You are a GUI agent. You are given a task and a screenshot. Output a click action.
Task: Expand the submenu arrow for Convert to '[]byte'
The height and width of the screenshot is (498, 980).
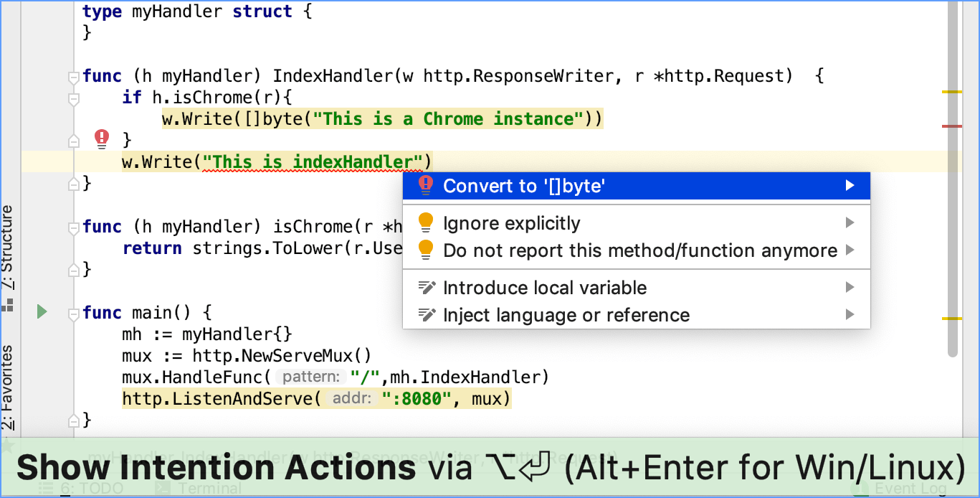pyautogui.click(x=850, y=186)
